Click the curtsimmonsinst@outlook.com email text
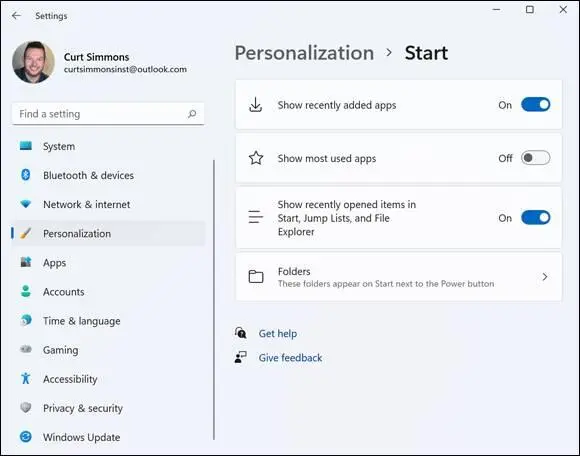580x456 pixels. [x=125, y=70]
